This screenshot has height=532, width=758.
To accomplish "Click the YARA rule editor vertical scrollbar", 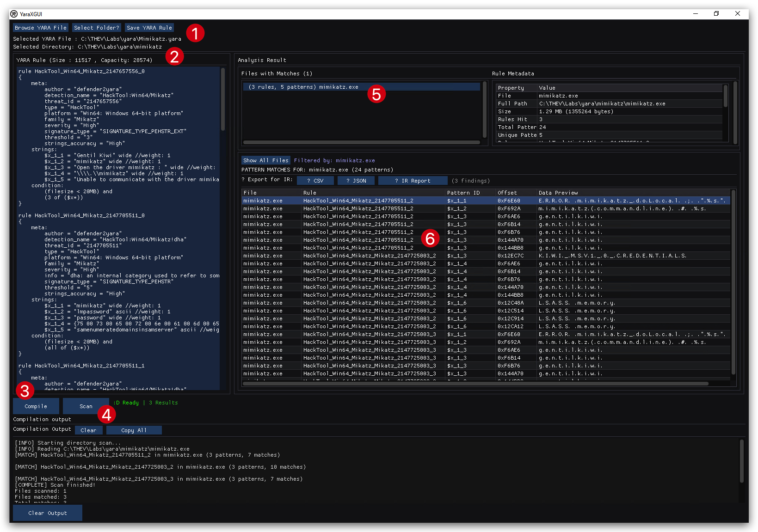I will [x=223, y=99].
